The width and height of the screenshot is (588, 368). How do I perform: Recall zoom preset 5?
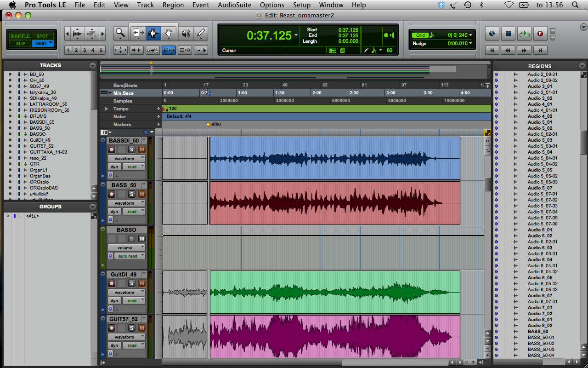(x=102, y=50)
